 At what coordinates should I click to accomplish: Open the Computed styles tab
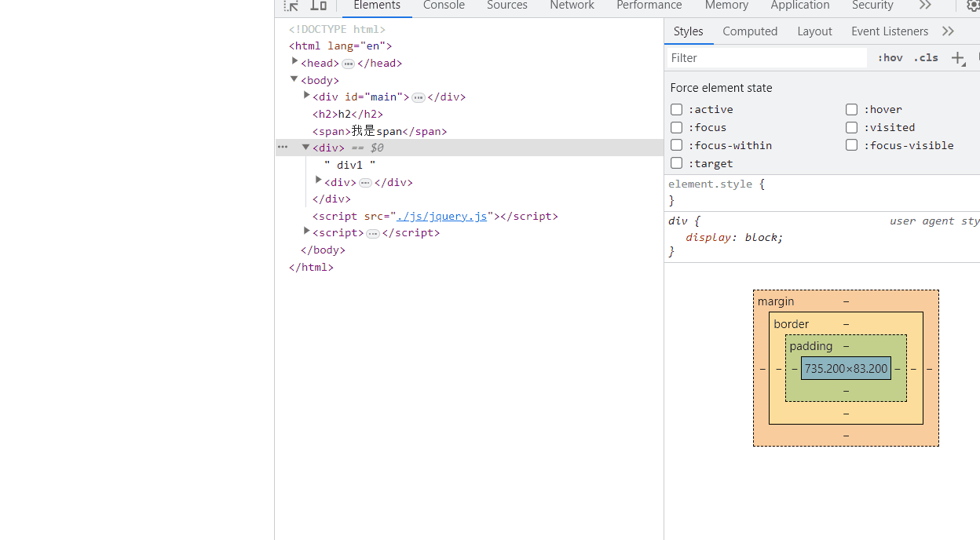750,31
